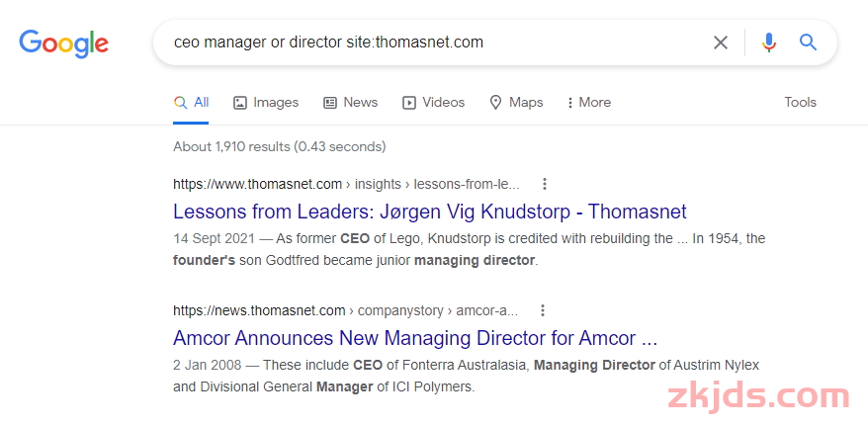This screenshot has height=427, width=868.
Task: Select the All results tab
Action: coord(191,103)
